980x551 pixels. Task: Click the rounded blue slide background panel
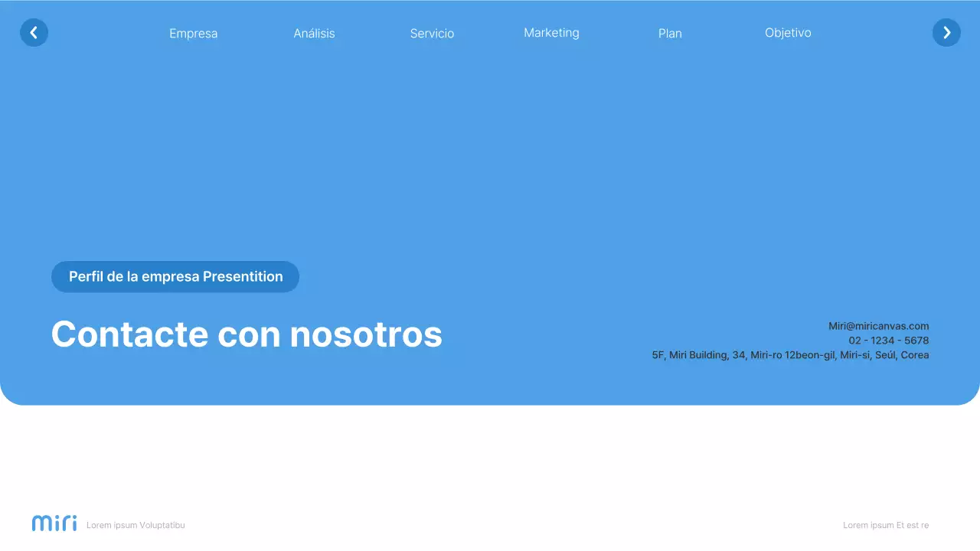click(x=490, y=153)
